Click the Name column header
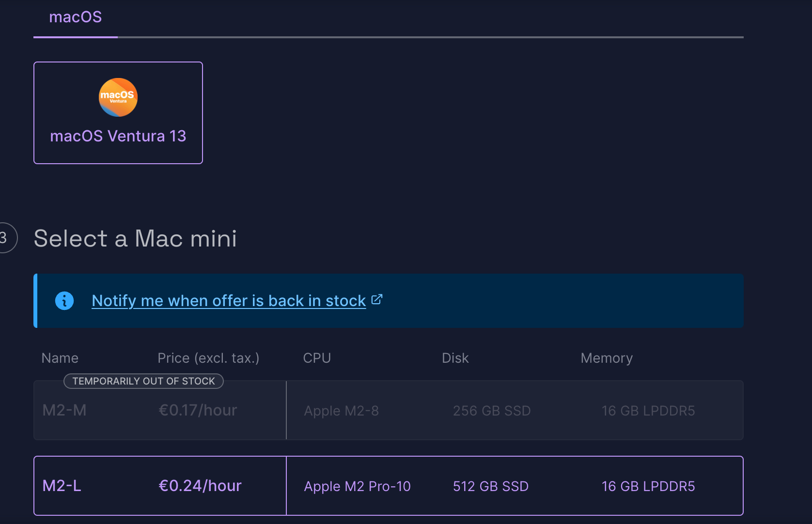The image size is (812, 524). pos(60,358)
